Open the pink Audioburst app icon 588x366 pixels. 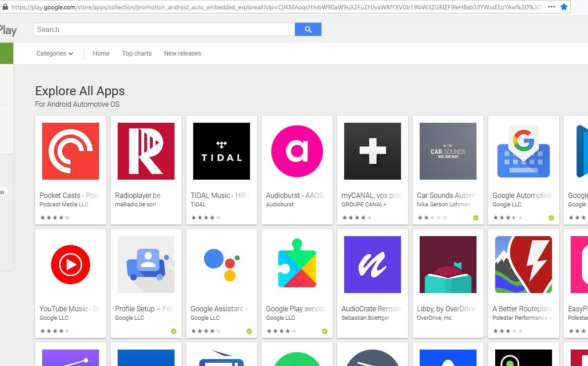pos(297,151)
